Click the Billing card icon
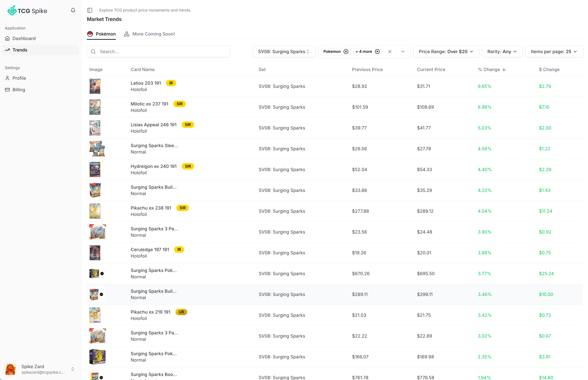Viewport: 588px width, 380px height. (x=7, y=90)
